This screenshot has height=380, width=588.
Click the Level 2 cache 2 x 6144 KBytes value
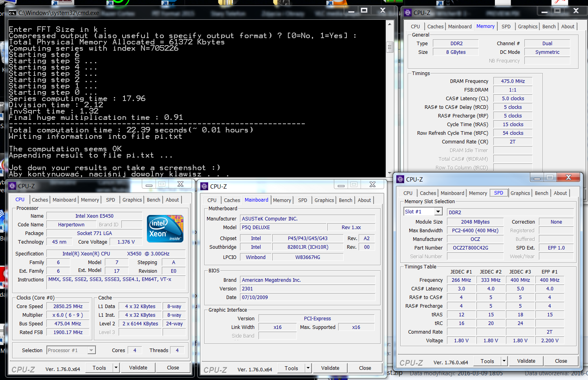click(x=140, y=323)
